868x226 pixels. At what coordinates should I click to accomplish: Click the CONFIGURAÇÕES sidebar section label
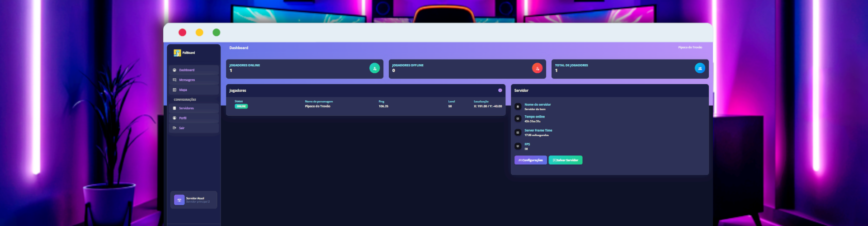[185, 100]
